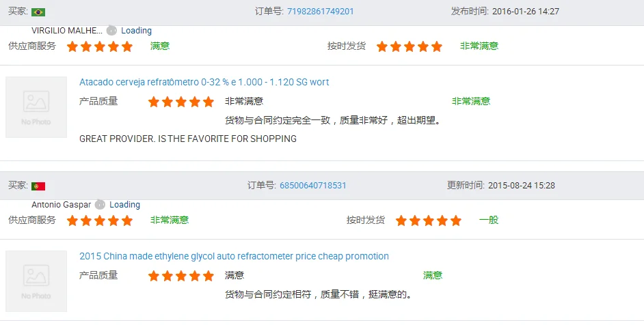Viewport: 644px width, 327px height.
Task: Click the Brazil flag icon
Action: click(38, 12)
